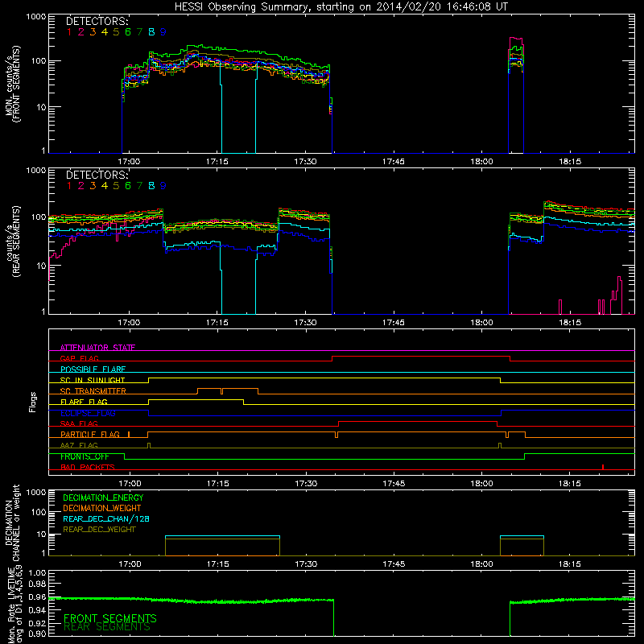Click the DECIMATION_ENERGY legend entry
This screenshot has width=644, height=644.
[103, 497]
